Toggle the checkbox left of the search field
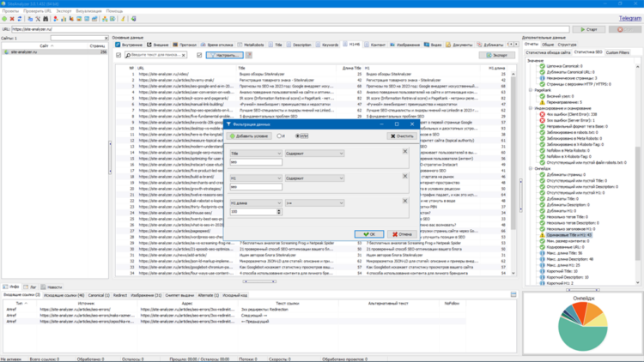644x362 pixels. 118,55
